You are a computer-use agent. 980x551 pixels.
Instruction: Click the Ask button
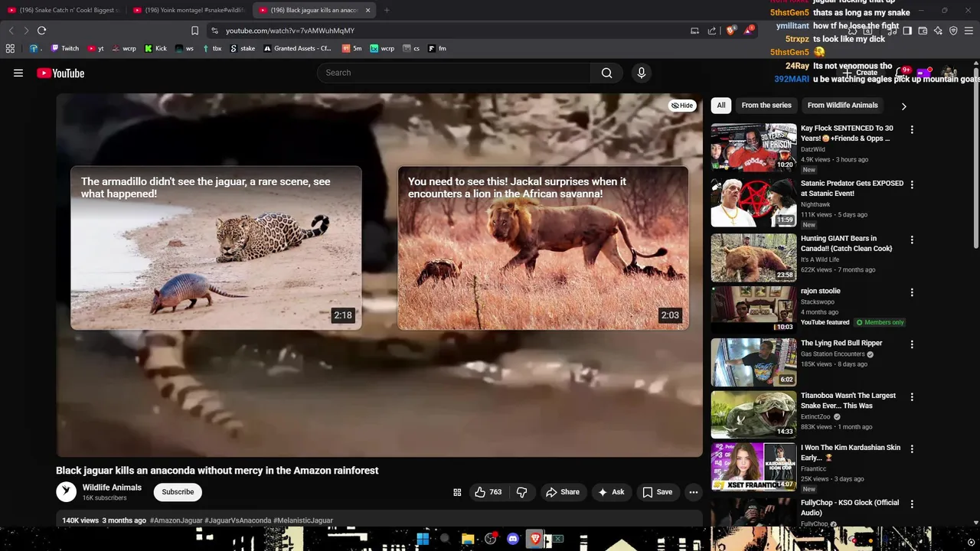click(x=611, y=492)
